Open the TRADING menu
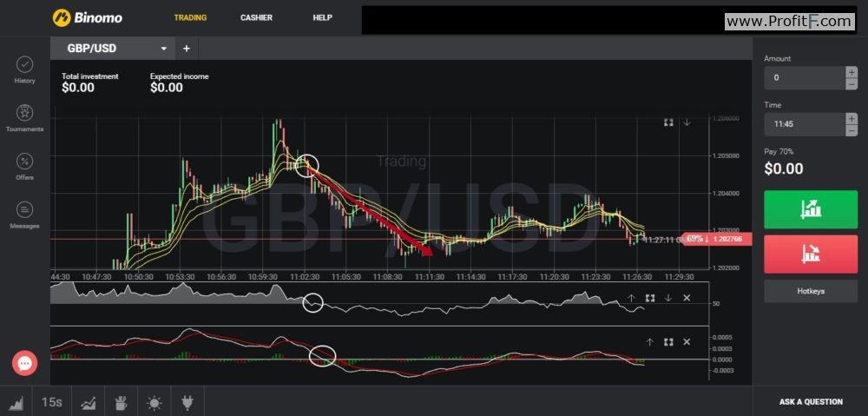The height and width of the screenshot is (416, 868). click(x=190, y=17)
